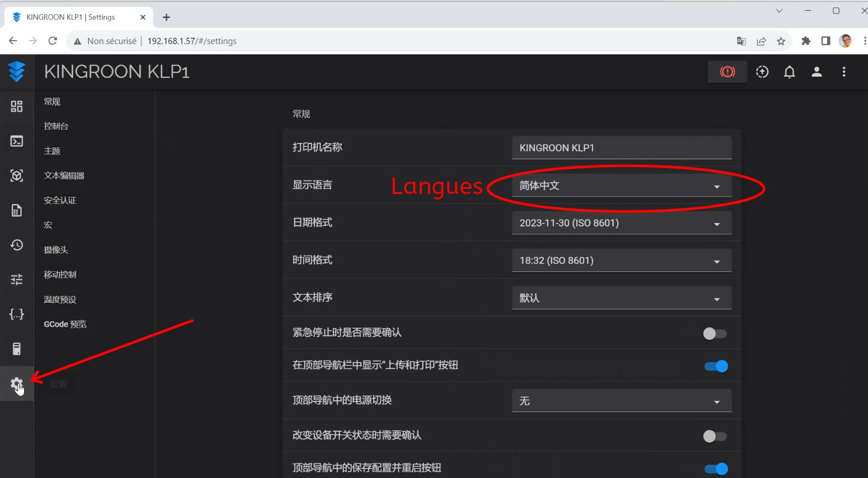The height and width of the screenshot is (478, 868).
Task: Click the browser Translate page icon
Action: (741, 41)
